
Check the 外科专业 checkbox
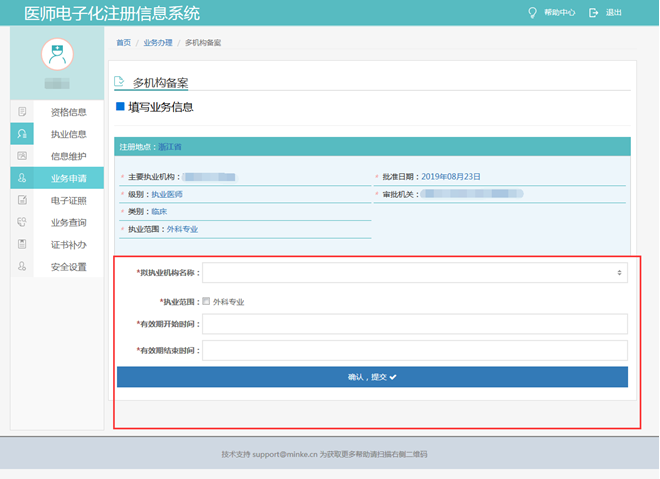[206, 301]
